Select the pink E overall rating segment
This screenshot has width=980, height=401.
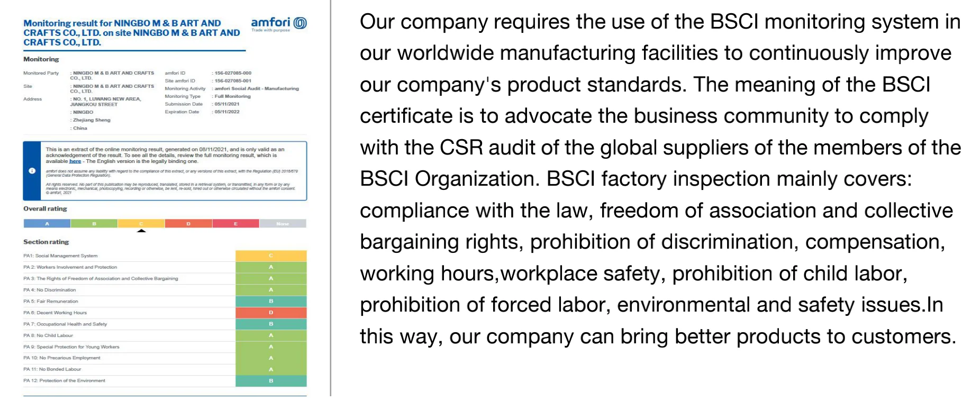tap(235, 224)
